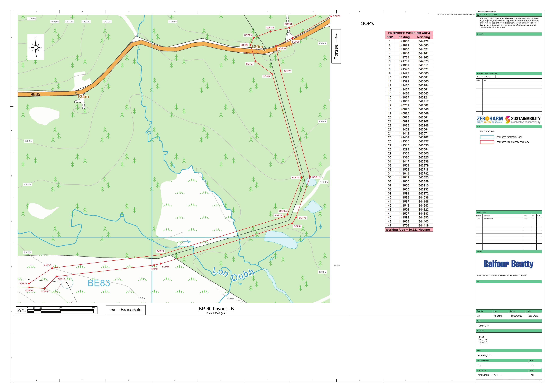
Task: Click the SOP20 boundary marker
Action: point(29,284)
